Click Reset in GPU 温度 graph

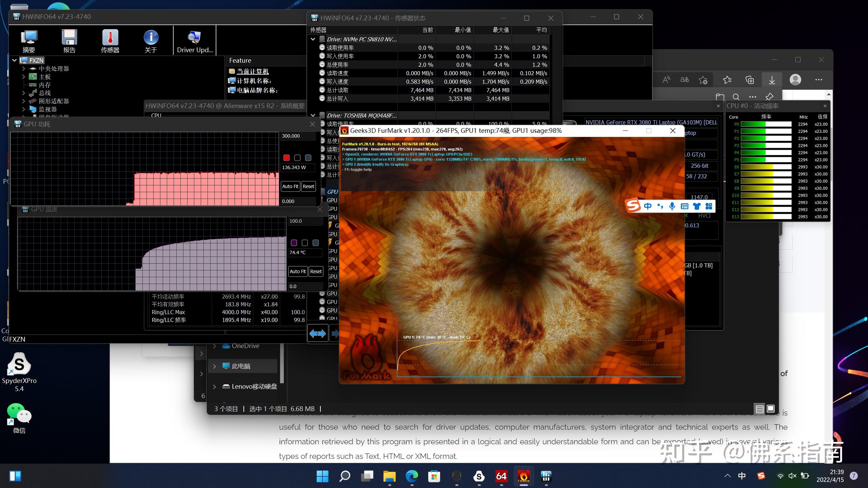[316, 271]
